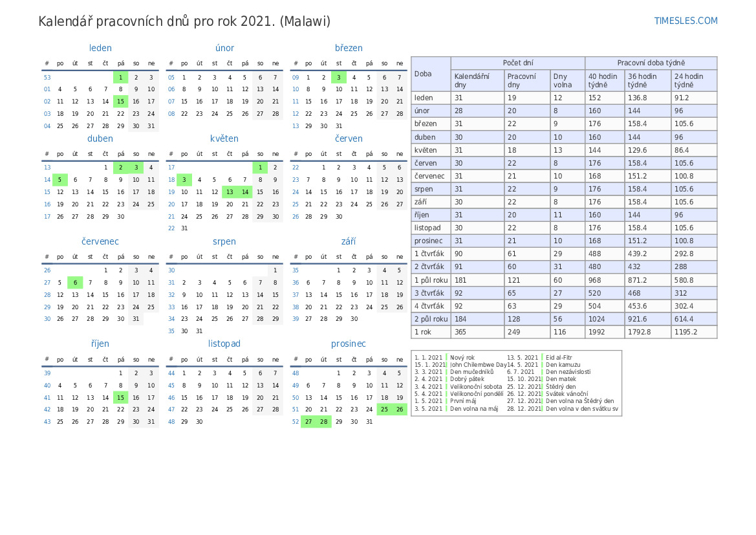Click 'Svátek vánoční' in holiday legend
Viewport: 756px width, 535px height.
[x=567, y=394]
